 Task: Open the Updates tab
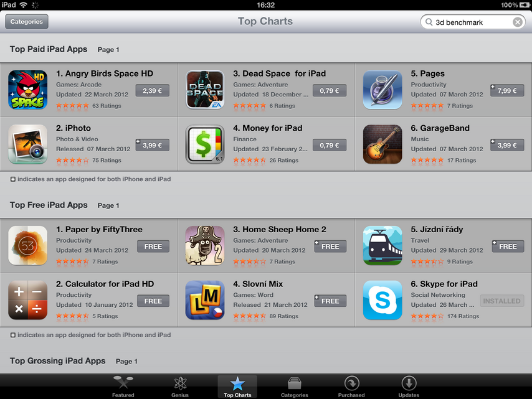click(x=409, y=387)
